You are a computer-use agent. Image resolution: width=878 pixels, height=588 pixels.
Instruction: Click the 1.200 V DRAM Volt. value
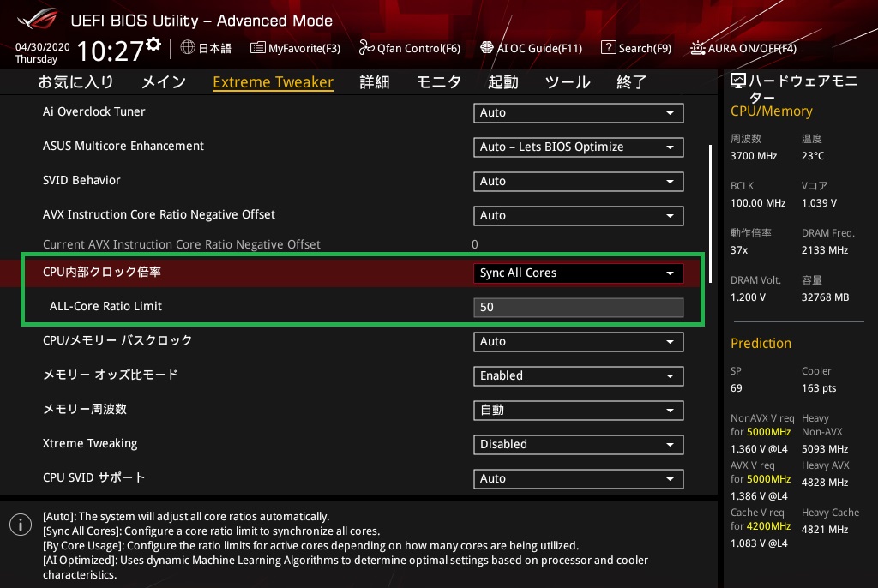[748, 297]
